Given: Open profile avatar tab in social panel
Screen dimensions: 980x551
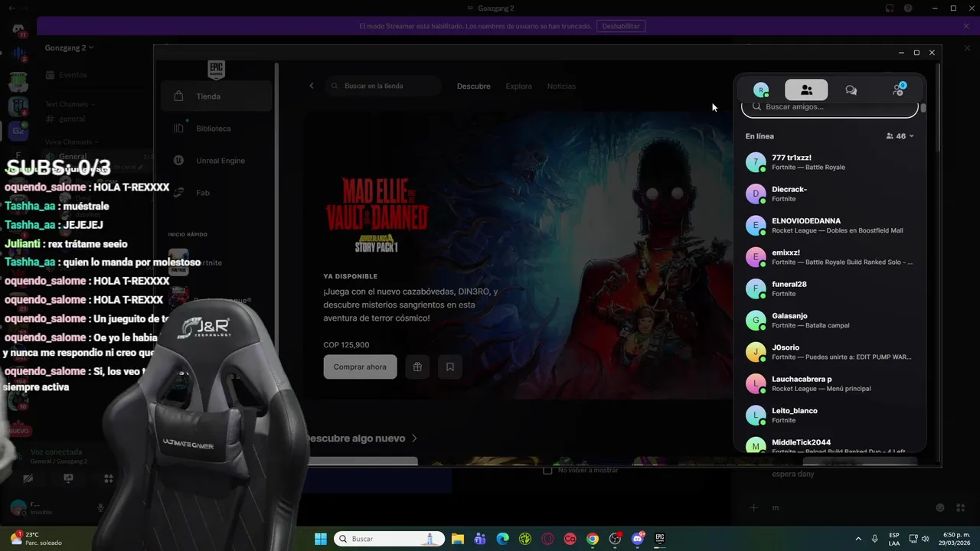Looking at the screenshot, I should (761, 90).
